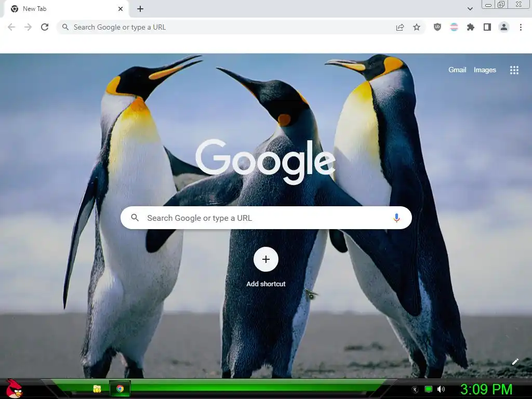The width and height of the screenshot is (532, 399).
Task: Click the Chrome icon in the taskbar
Action: (120, 389)
